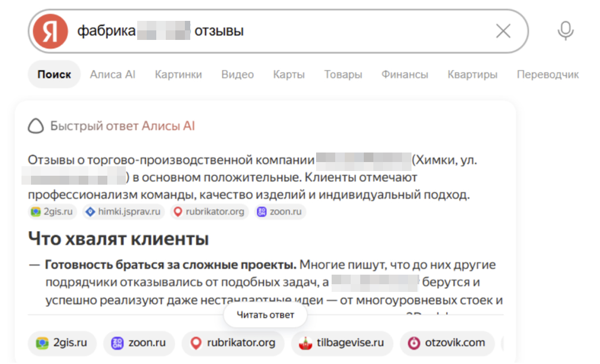Screen dimensions: 600x364
Task: Open the bottom rubrikator.org source button
Action: point(233,343)
